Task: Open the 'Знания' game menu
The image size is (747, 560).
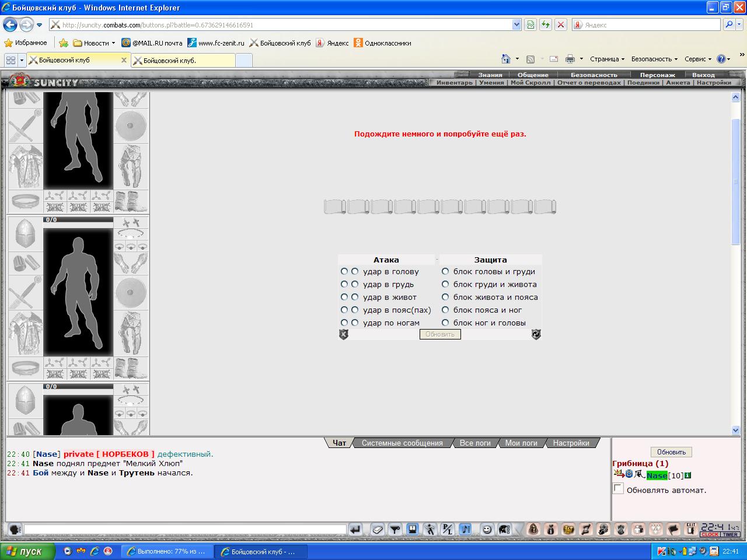Action: pyautogui.click(x=490, y=75)
